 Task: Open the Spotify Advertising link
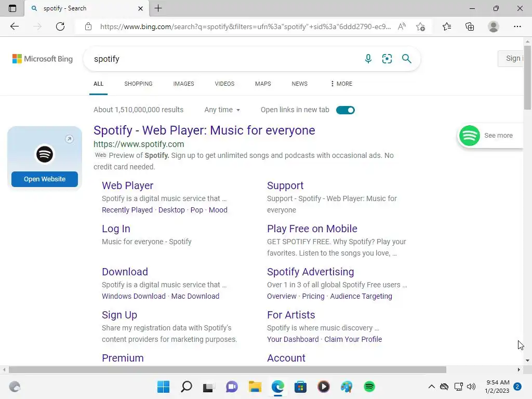(x=311, y=272)
